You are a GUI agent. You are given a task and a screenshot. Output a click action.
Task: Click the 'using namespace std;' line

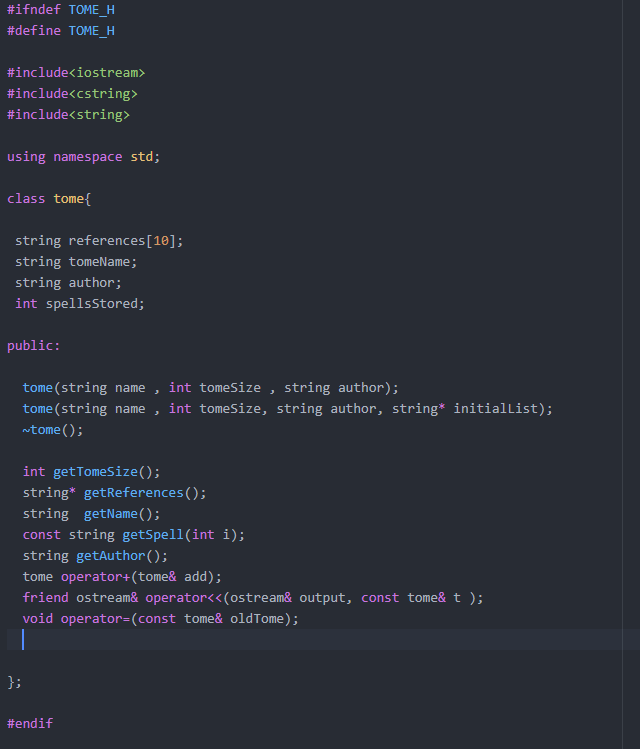tap(84, 157)
